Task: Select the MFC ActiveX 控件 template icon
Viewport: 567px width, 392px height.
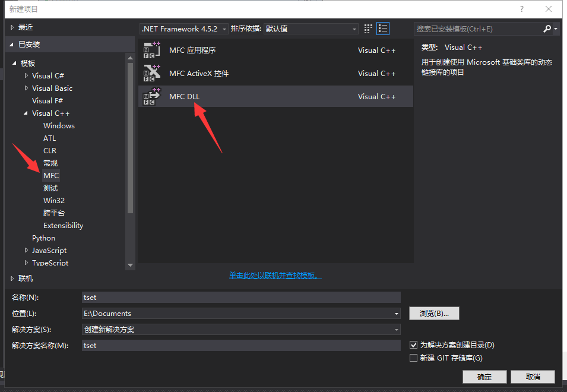Action: point(152,74)
